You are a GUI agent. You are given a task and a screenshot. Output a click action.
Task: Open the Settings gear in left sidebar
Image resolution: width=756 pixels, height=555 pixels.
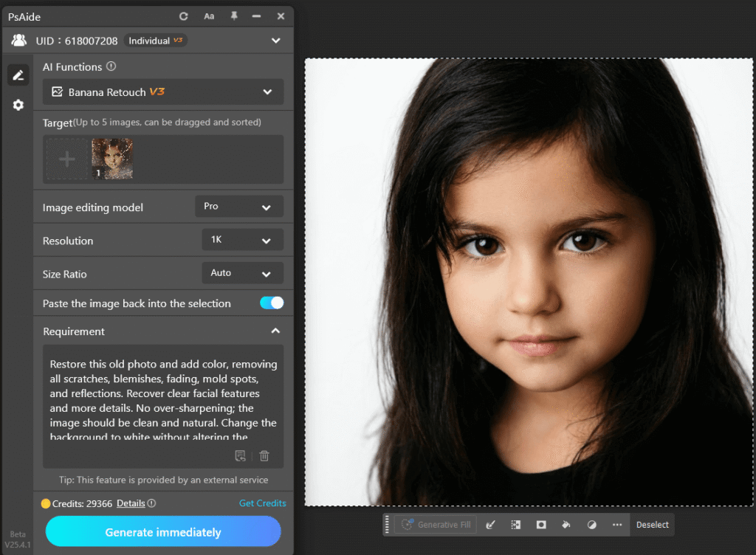coord(18,105)
